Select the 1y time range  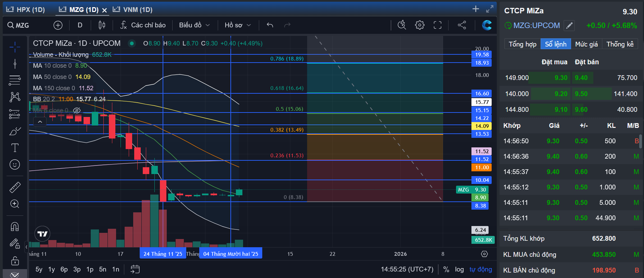(x=51, y=269)
